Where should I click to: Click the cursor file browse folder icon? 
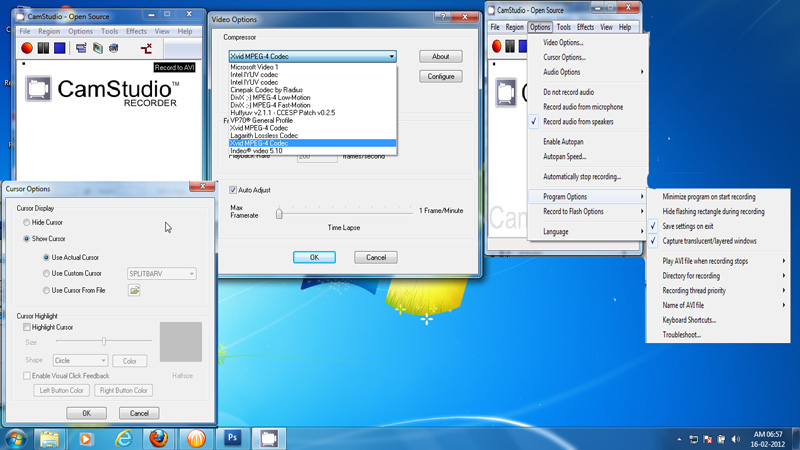click(x=134, y=290)
